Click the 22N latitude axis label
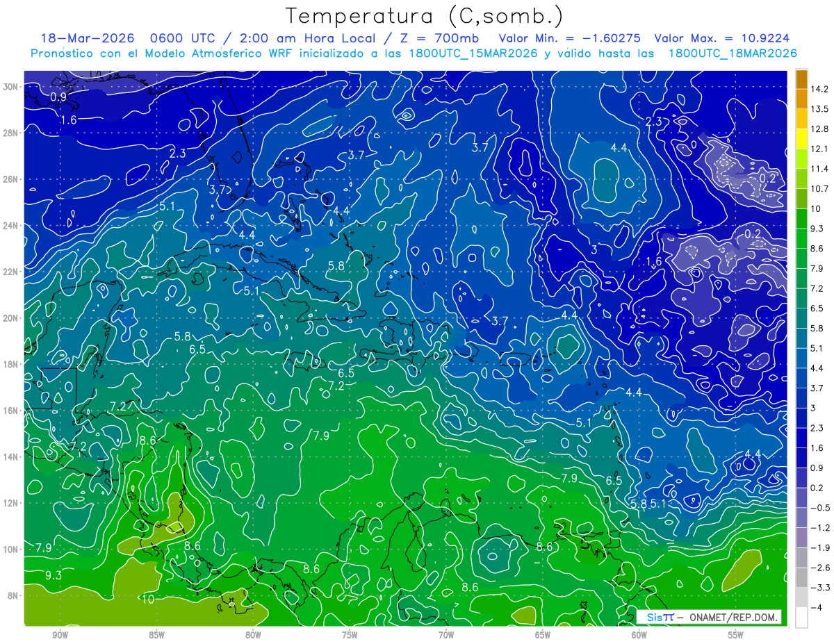Viewport: 834px width, 644px height. (12, 272)
